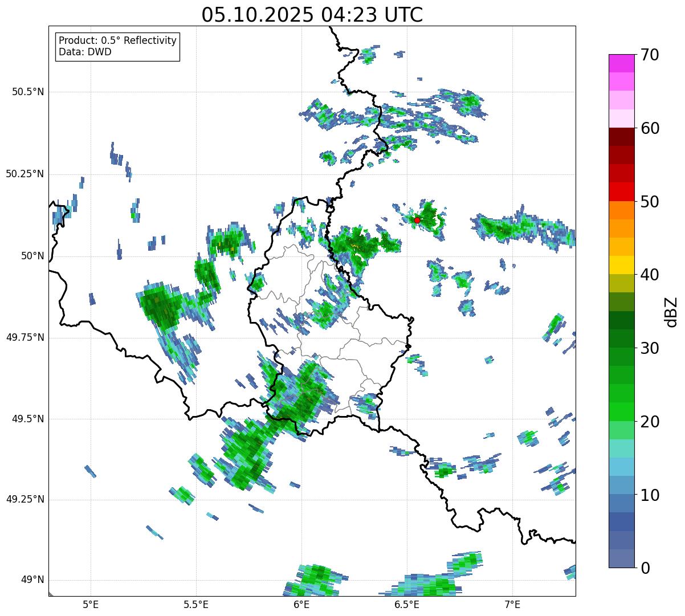Screen dimensions: 685x616
Task: Click the '49.5°N' latitude label
Action: pyautogui.click(x=28, y=419)
